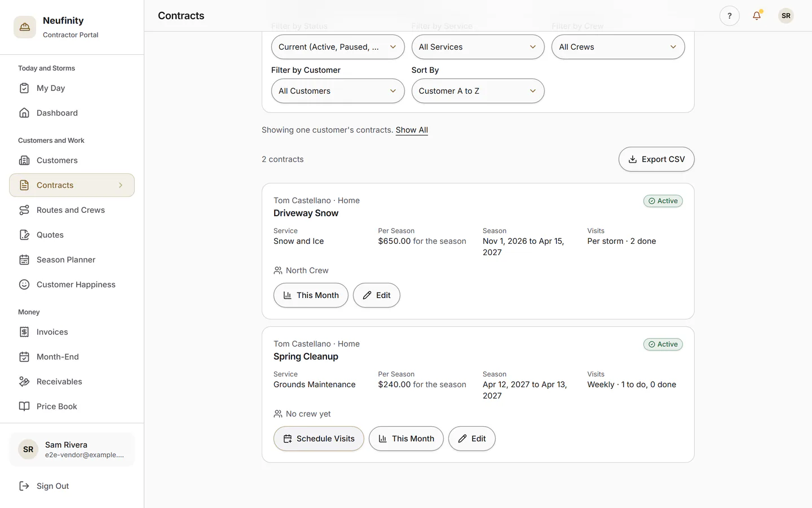Click the $650.00 for the season amount

(422, 241)
